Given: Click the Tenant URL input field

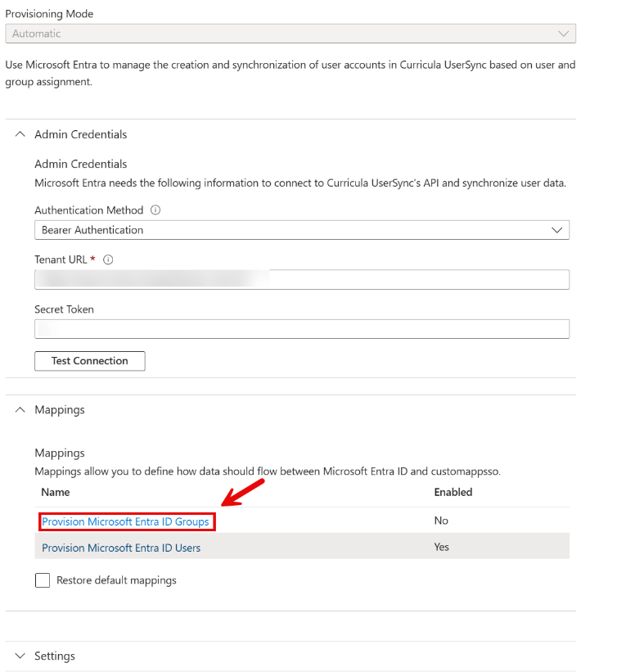Looking at the screenshot, I should 302,279.
